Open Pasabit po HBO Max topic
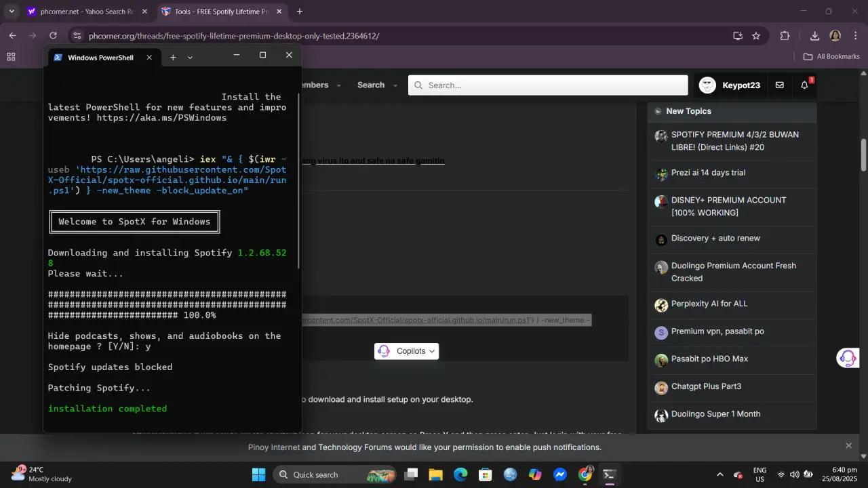This screenshot has width=868, height=488. click(x=710, y=359)
